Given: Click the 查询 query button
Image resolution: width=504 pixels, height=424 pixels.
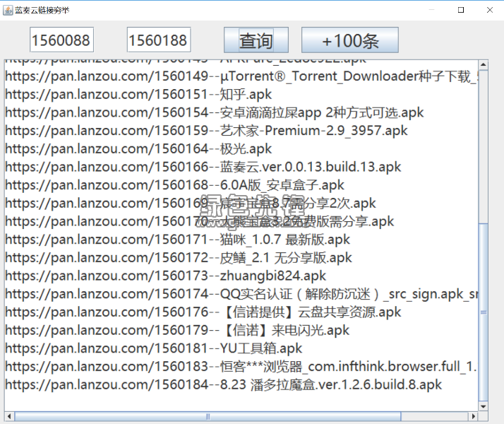Looking at the screenshot, I should [x=256, y=40].
